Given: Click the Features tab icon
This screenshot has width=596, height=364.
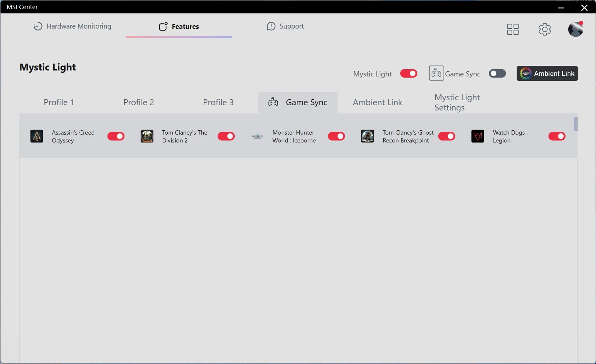Looking at the screenshot, I should pyautogui.click(x=163, y=26).
